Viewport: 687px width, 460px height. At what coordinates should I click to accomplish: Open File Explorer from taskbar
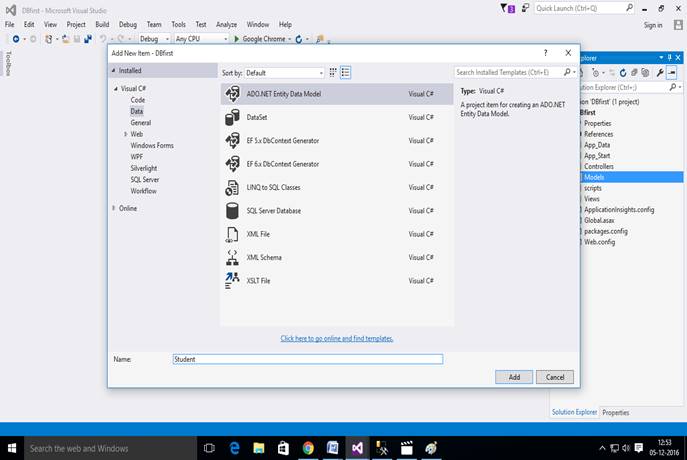259,448
